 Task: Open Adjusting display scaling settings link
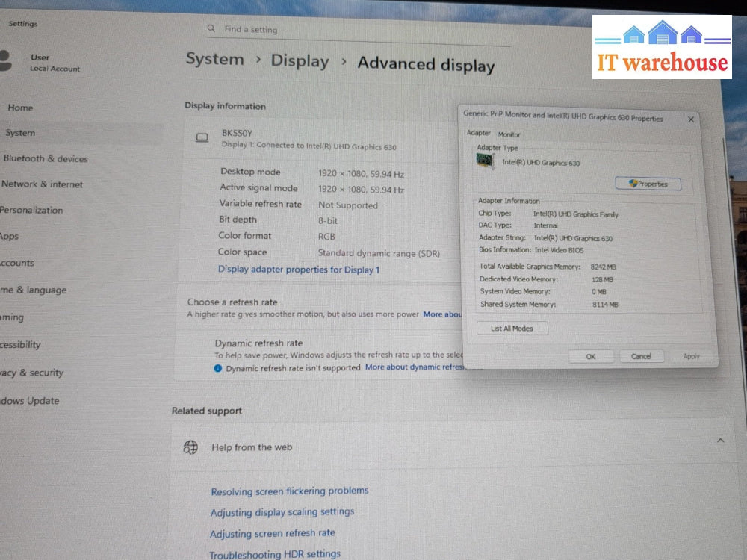click(282, 512)
